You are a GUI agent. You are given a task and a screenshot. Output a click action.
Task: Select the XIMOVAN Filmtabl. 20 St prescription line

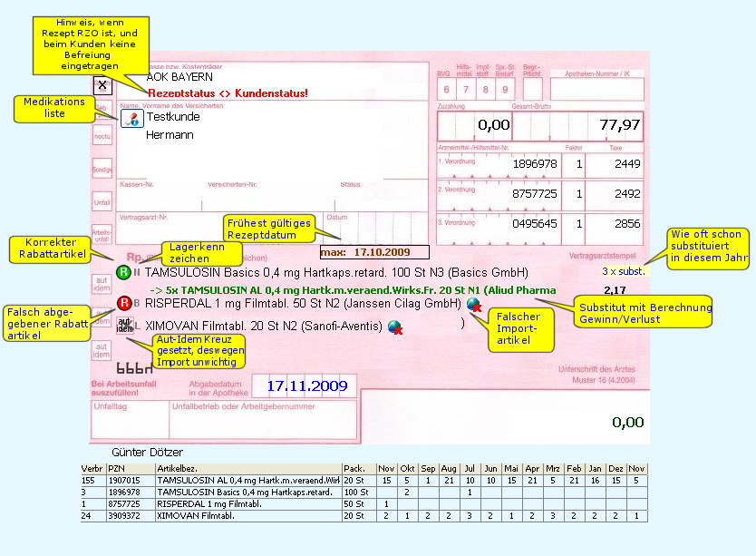(x=264, y=327)
